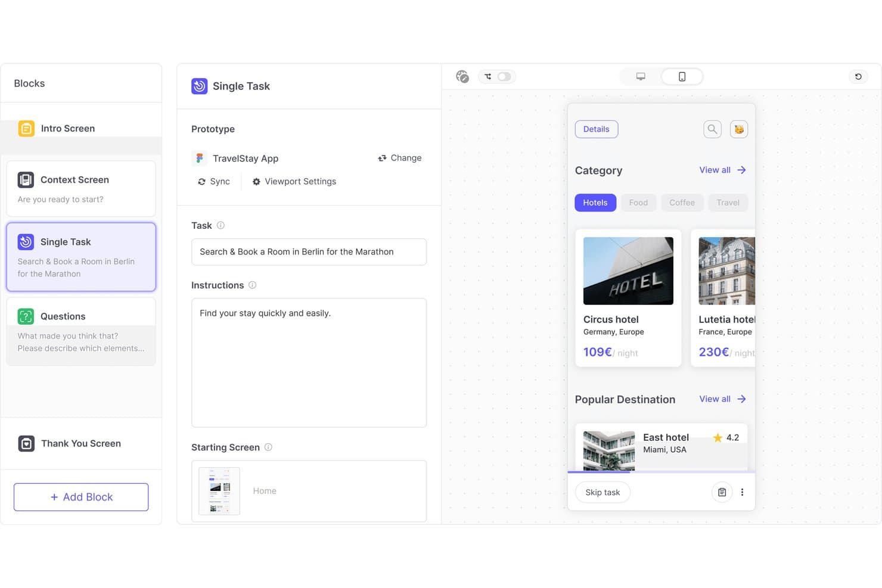
Task: Click the globe edit icon in preview toolbar
Action: click(x=462, y=76)
